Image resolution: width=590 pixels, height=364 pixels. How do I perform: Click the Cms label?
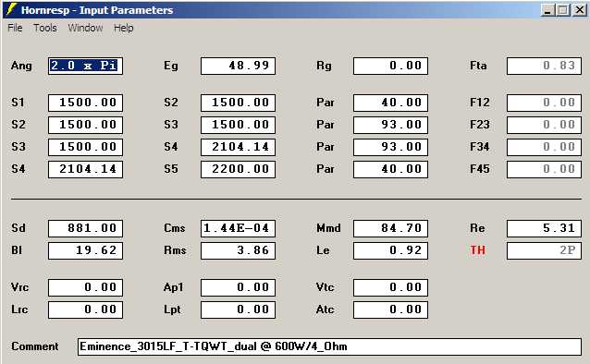[175, 228]
